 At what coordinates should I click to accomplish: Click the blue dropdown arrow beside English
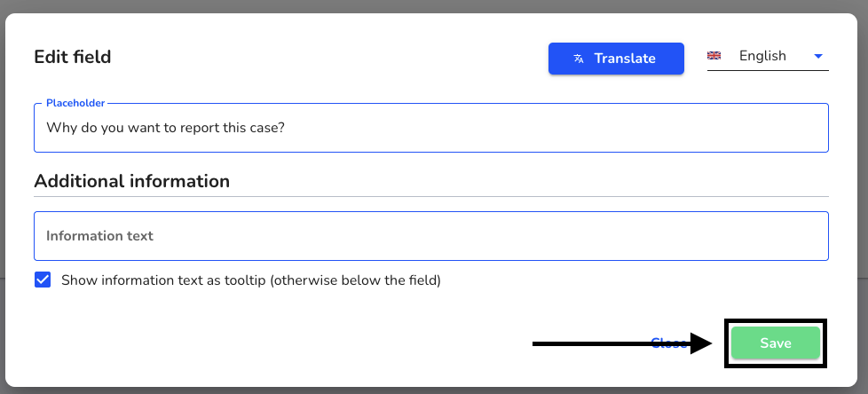[x=818, y=56]
